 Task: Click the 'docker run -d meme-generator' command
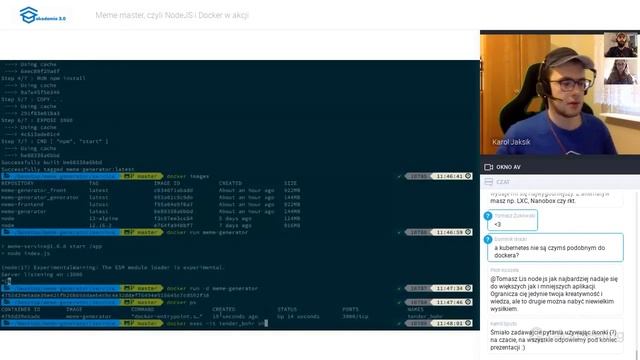[212, 288]
